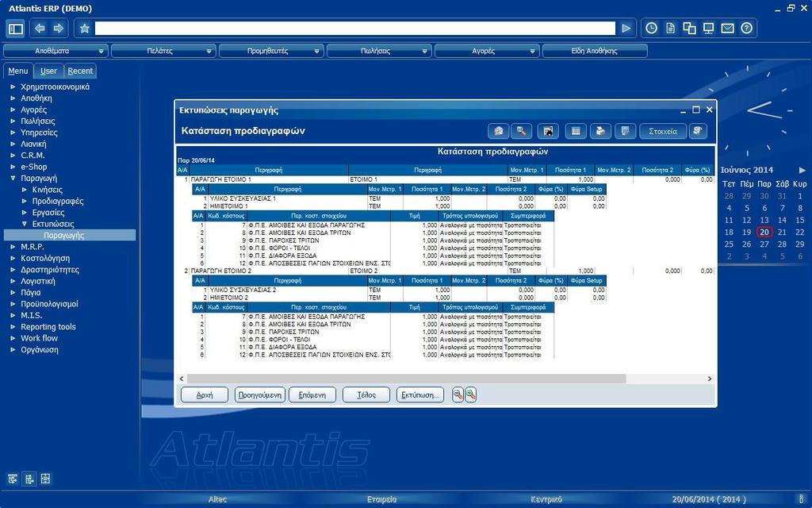Click the ΠΑΡΑΓΩΓΗ ΕΤΟΙΜΟ 1 row
Image resolution: width=812 pixels, height=508 pixels.
coord(446,179)
